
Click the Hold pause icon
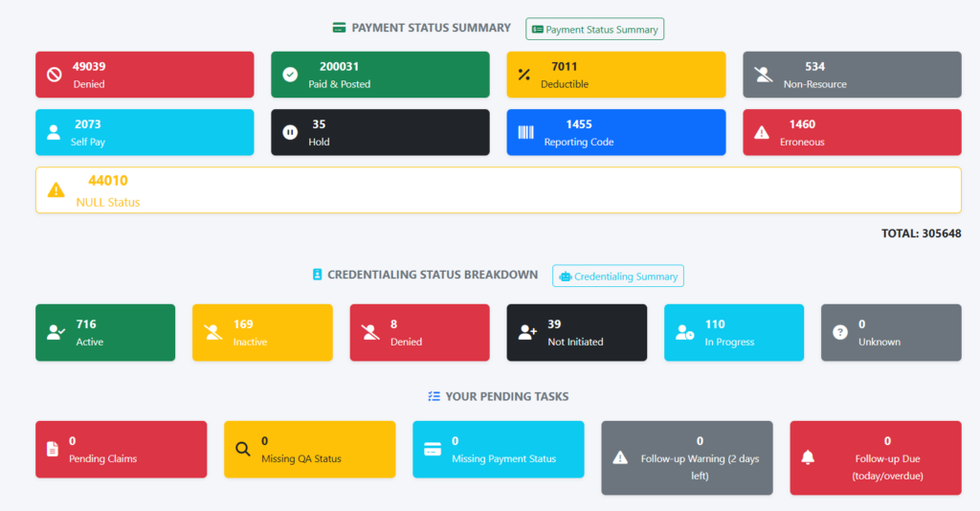click(x=290, y=133)
